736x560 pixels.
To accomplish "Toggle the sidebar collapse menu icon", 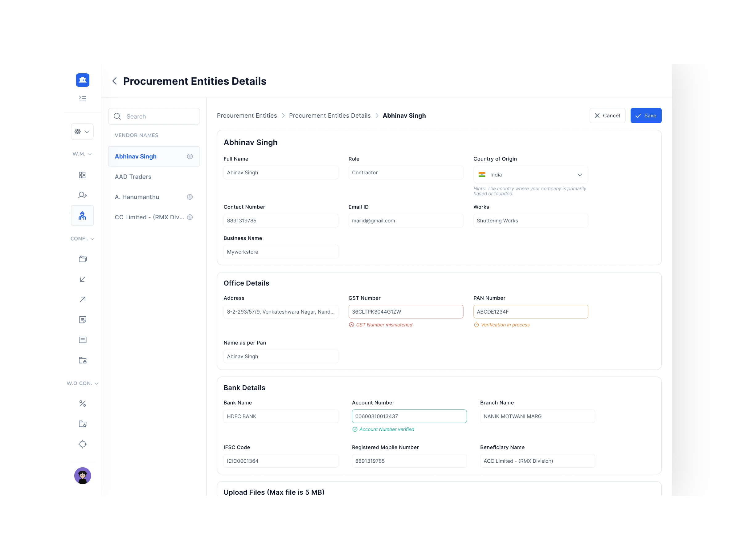I will coord(82,98).
